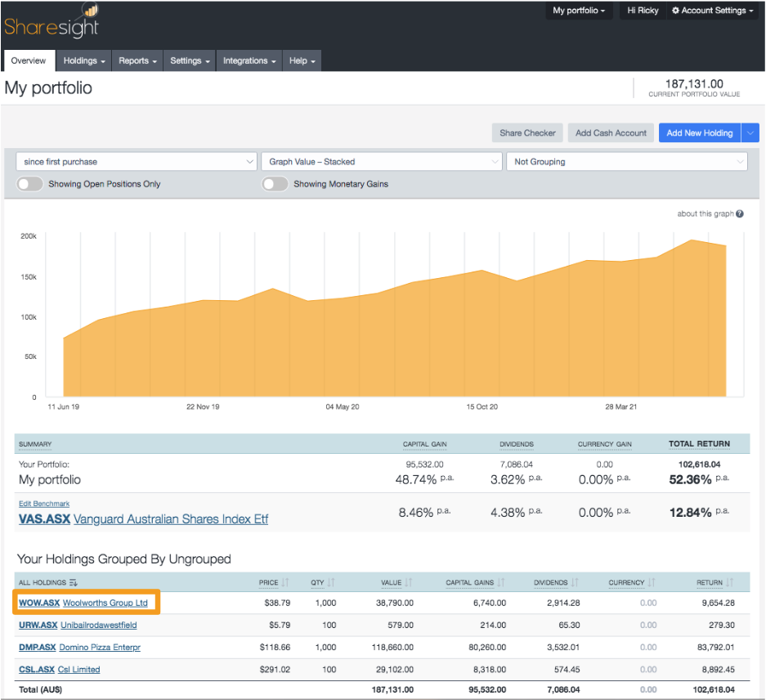Open the Account Settings dropdown

tap(713, 11)
